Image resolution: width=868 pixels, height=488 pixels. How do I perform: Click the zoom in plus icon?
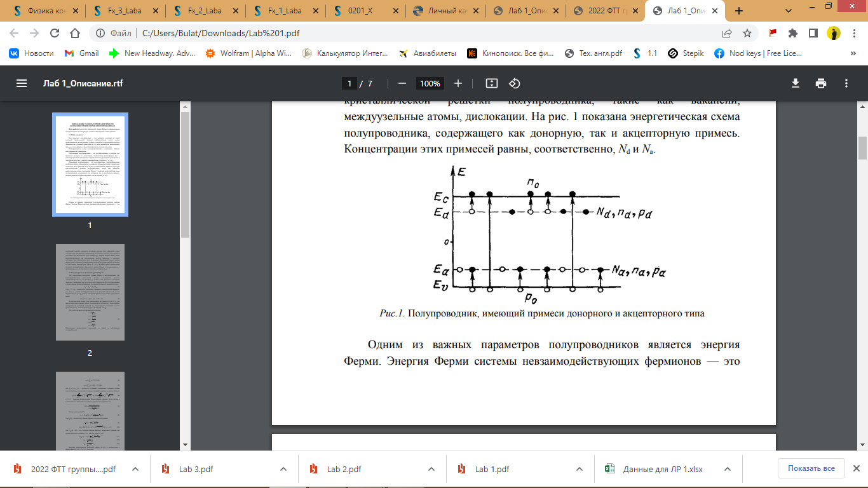point(458,83)
